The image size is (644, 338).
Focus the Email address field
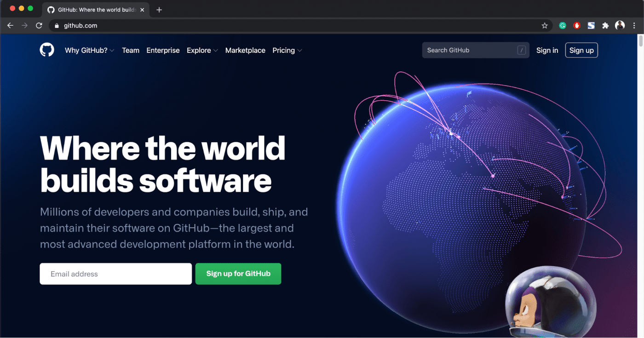click(116, 274)
